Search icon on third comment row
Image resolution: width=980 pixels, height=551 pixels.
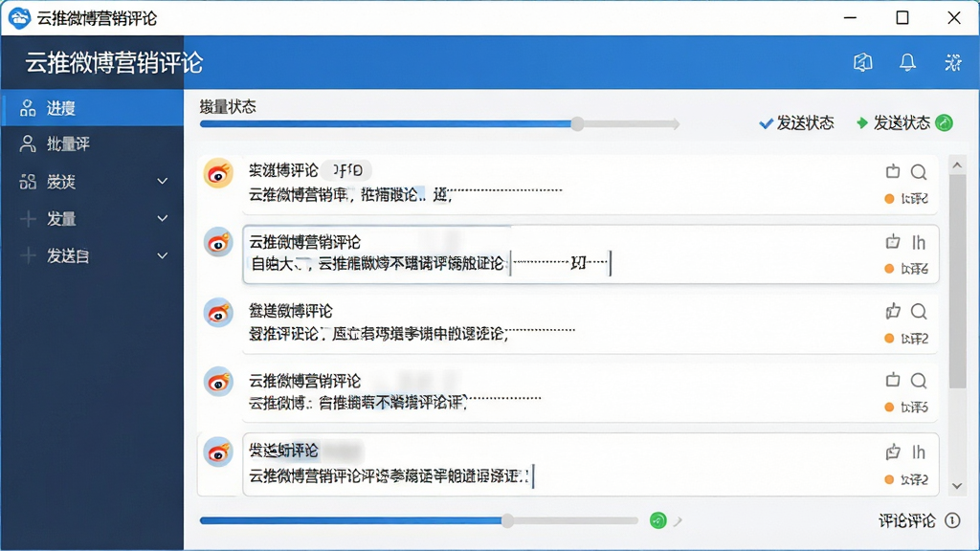918,311
